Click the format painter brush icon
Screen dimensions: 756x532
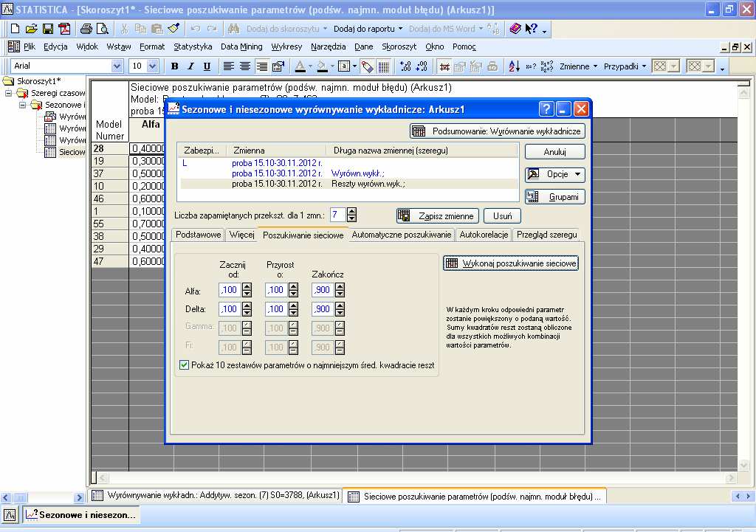pos(173,29)
